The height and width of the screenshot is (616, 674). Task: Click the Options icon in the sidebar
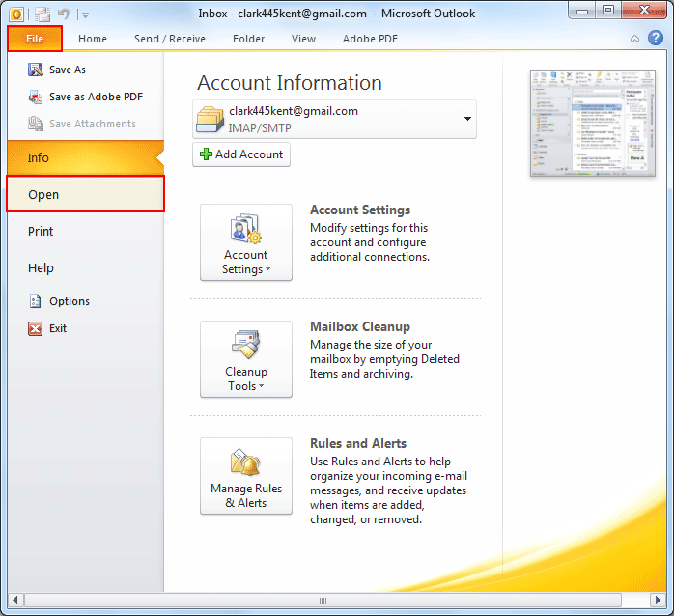click(x=36, y=301)
